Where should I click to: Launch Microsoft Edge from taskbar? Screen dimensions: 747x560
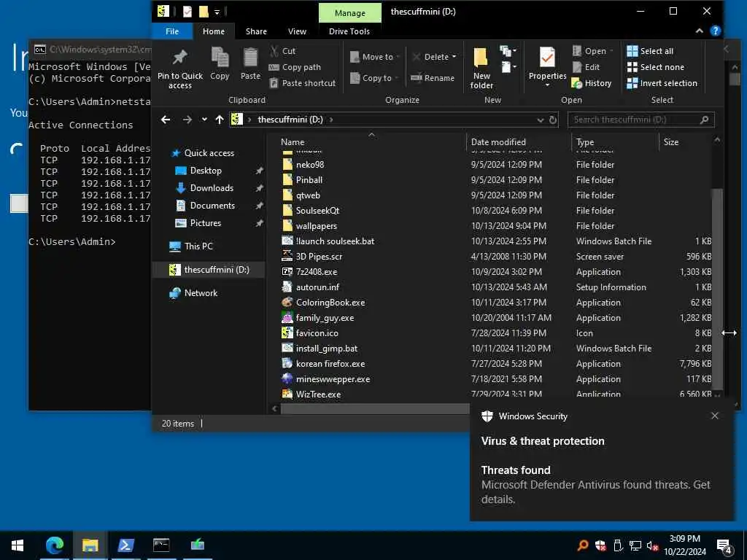tap(54, 545)
